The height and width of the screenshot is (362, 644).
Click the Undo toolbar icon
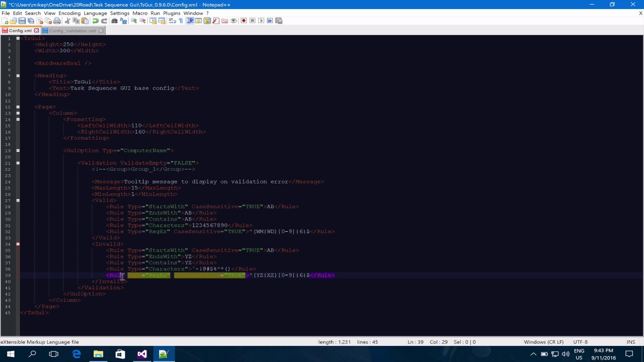pos(95,21)
